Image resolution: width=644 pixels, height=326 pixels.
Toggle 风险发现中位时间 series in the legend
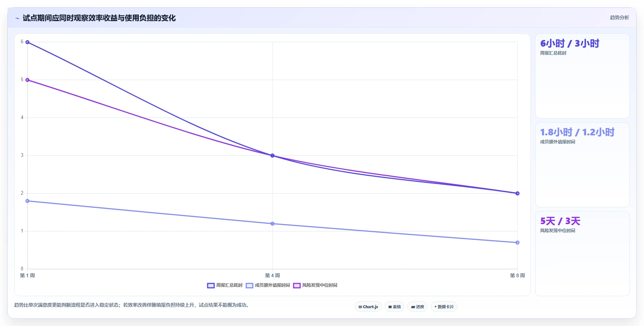(315, 285)
